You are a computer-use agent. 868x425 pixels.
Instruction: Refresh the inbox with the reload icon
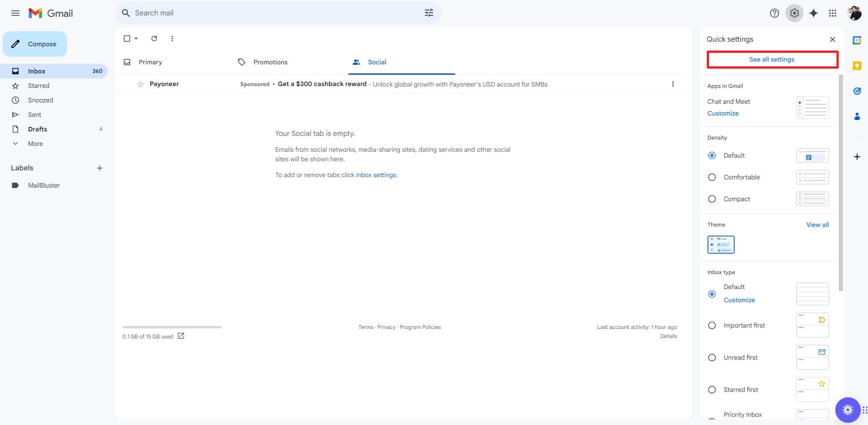(x=154, y=39)
